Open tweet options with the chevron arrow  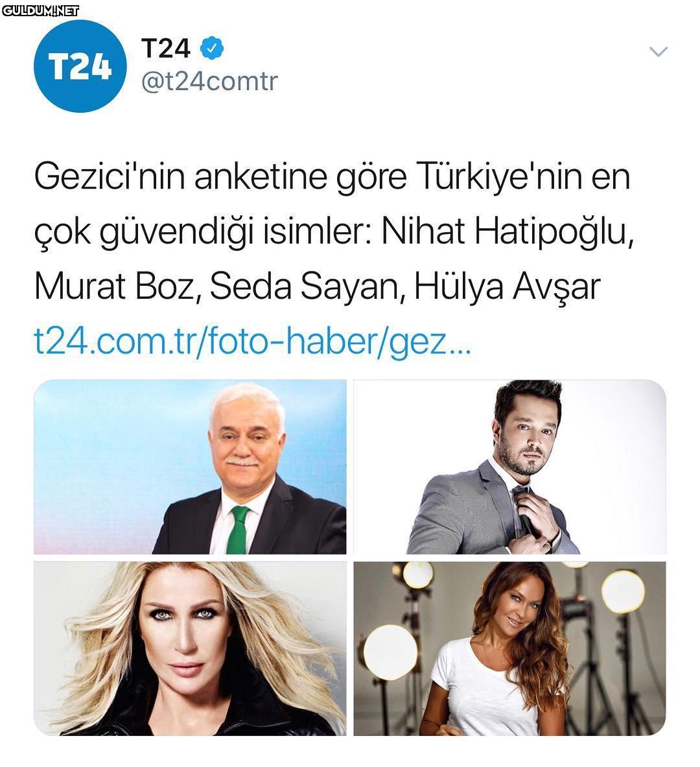[658, 51]
